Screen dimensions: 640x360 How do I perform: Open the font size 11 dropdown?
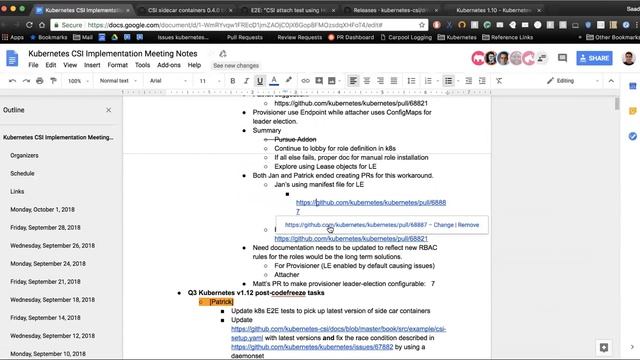point(210,81)
